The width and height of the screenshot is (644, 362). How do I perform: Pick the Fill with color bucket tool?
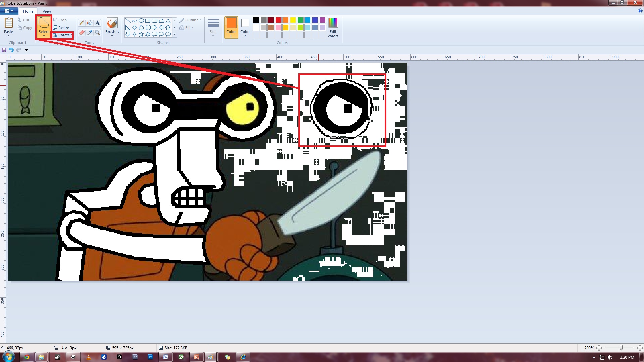pyautogui.click(x=89, y=23)
